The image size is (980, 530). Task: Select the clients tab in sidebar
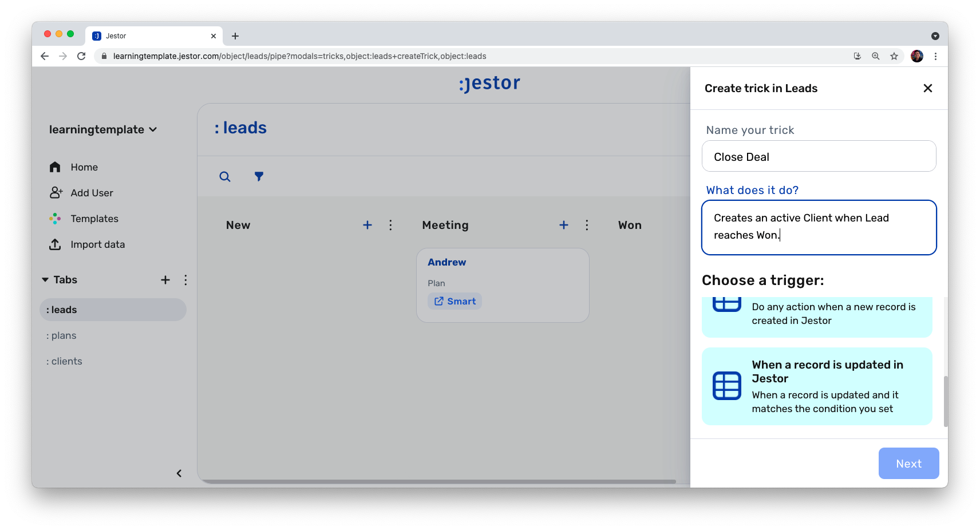coord(64,361)
